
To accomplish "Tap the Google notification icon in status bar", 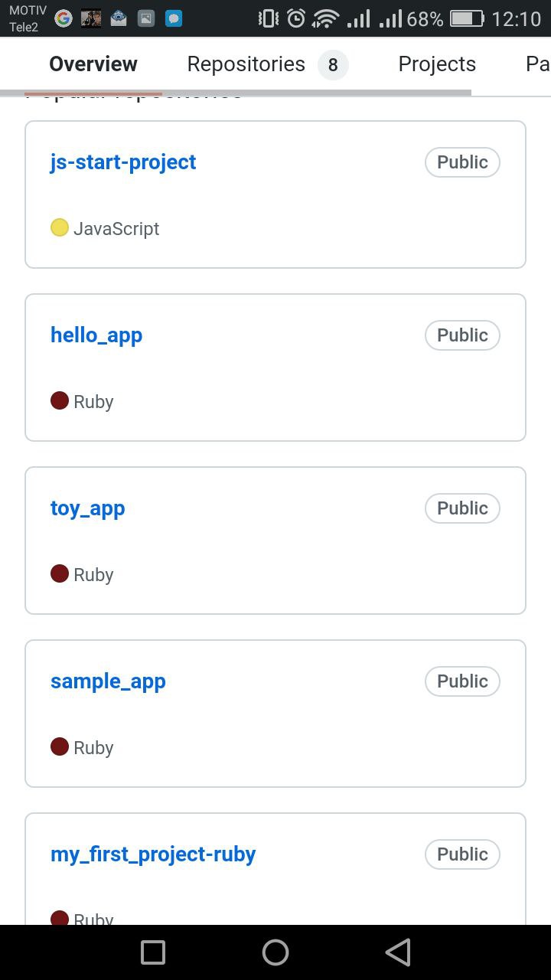I will pos(64,18).
